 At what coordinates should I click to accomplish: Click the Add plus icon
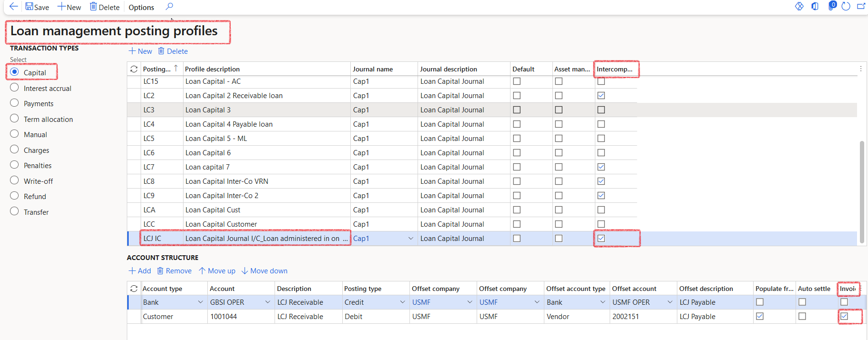pos(132,270)
